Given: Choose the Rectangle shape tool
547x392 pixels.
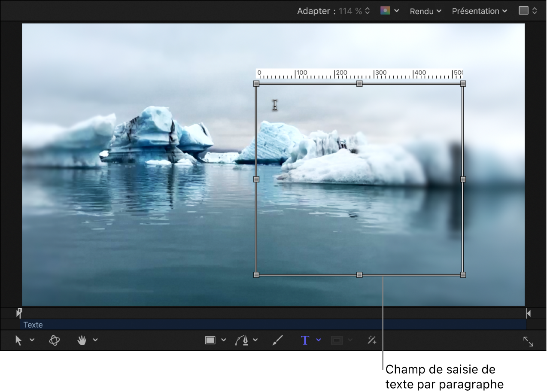Looking at the screenshot, I should click(210, 340).
